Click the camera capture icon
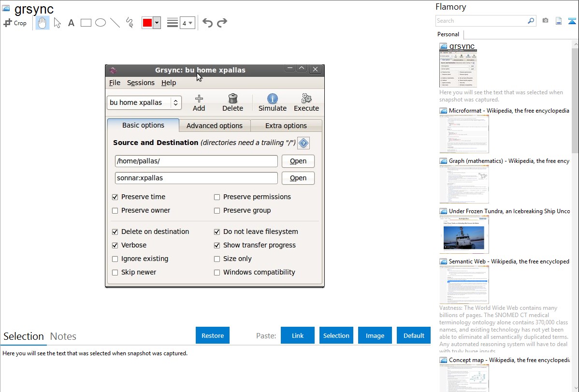579x392 pixels. (545, 21)
